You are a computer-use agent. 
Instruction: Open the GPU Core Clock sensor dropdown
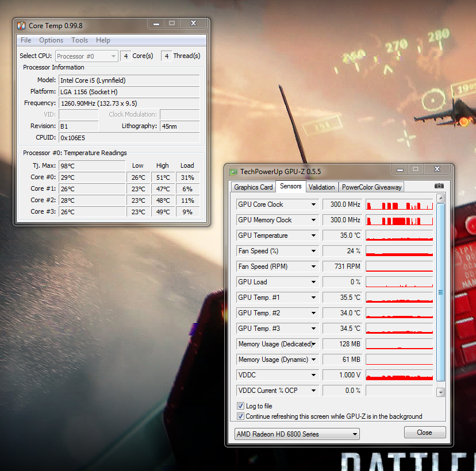point(314,204)
